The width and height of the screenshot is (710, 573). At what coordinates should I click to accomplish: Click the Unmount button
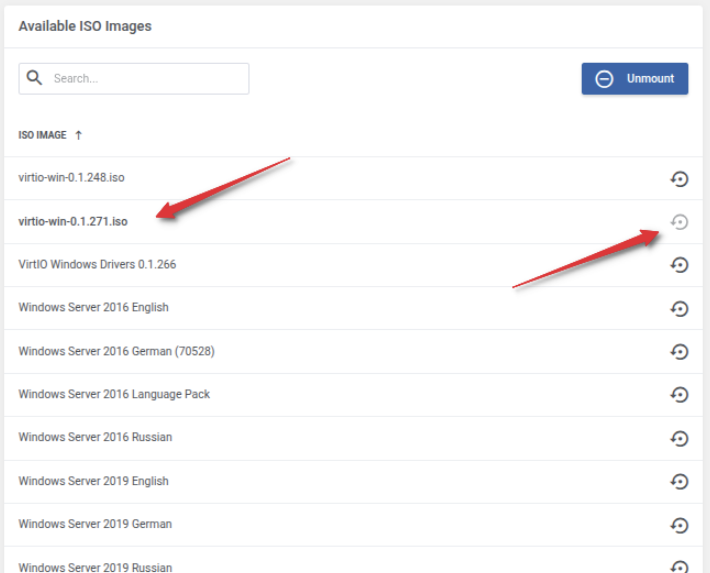pos(634,79)
